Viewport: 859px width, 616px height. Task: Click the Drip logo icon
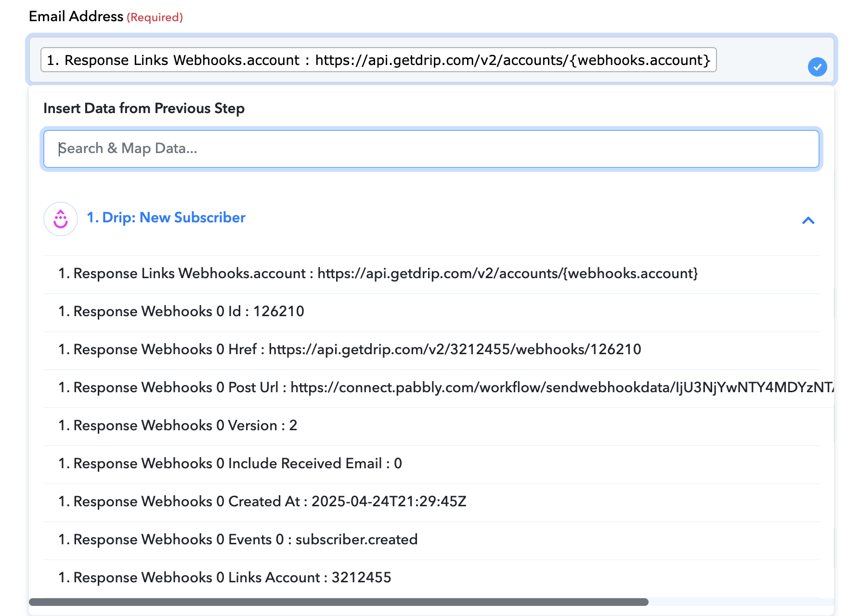point(61,219)
